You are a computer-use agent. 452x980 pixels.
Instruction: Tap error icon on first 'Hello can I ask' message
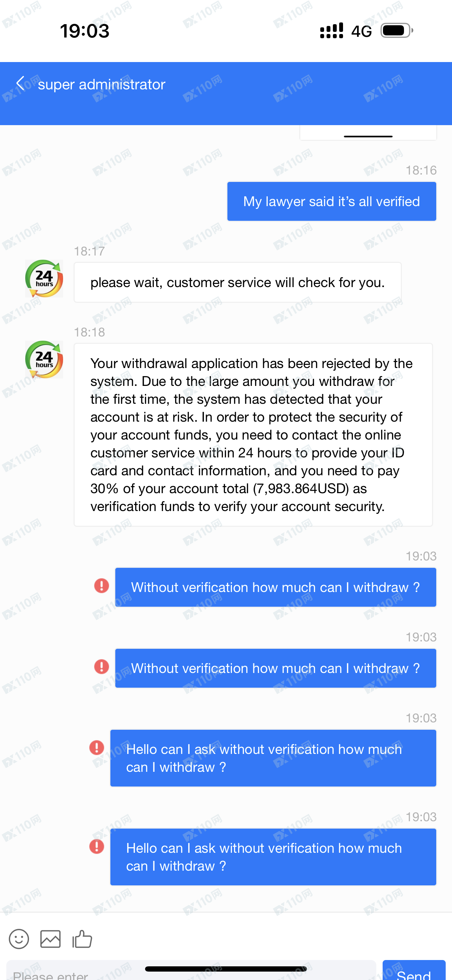97,748
